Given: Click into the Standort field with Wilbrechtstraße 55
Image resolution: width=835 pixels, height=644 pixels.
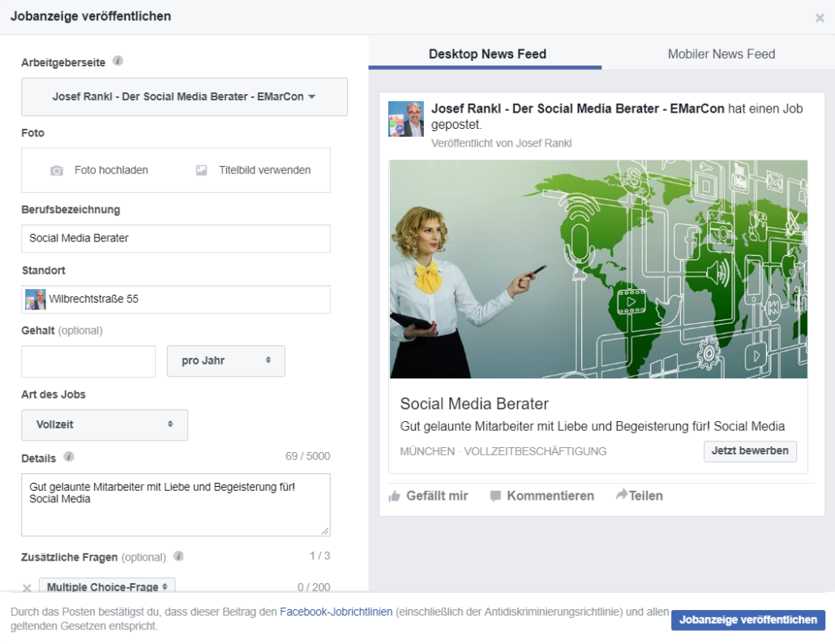Looking at the screenshot, I should click(x=176, y=300).
